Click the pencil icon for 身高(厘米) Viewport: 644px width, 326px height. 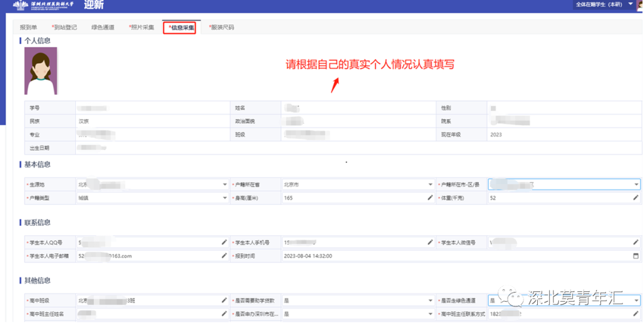coord(430,198)
